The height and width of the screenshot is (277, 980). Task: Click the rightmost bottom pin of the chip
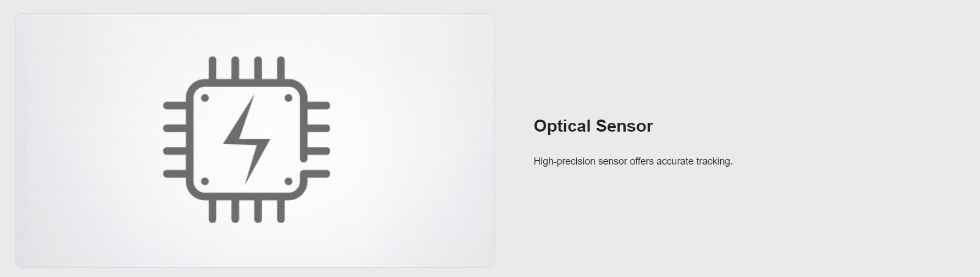[281, 212]
